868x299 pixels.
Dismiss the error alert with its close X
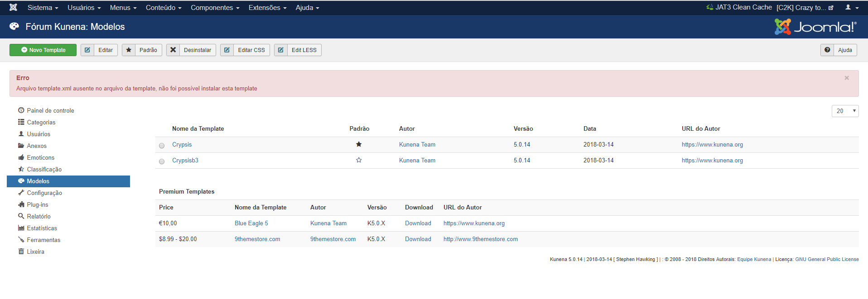(x=847, y=78)
